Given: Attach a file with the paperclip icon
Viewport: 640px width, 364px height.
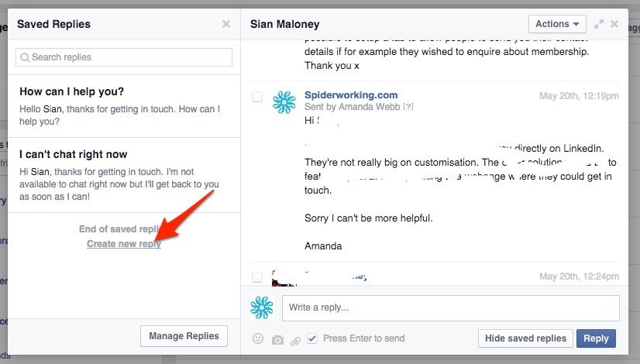Looking at the screenshot, I should click(295, 341).
